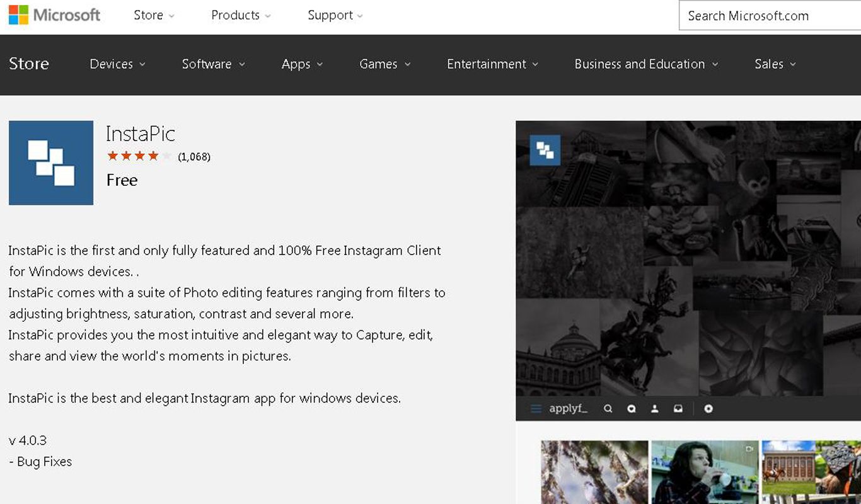Click the hamburger menu icon beside applyf_
861x504 pixels.
tap(536, 409)
